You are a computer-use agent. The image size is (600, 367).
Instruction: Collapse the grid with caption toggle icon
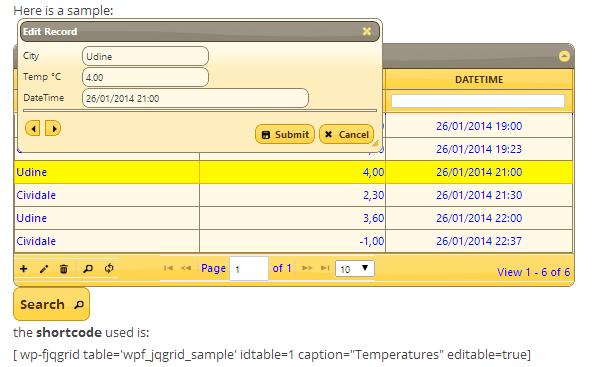[x=564, y=56]
